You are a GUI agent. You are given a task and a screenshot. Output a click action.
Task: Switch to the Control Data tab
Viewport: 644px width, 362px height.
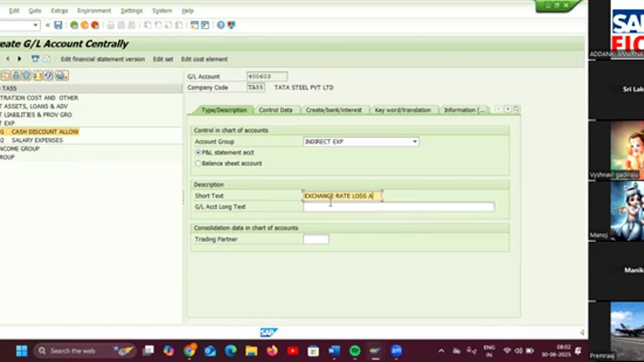(x=276, y=110)
